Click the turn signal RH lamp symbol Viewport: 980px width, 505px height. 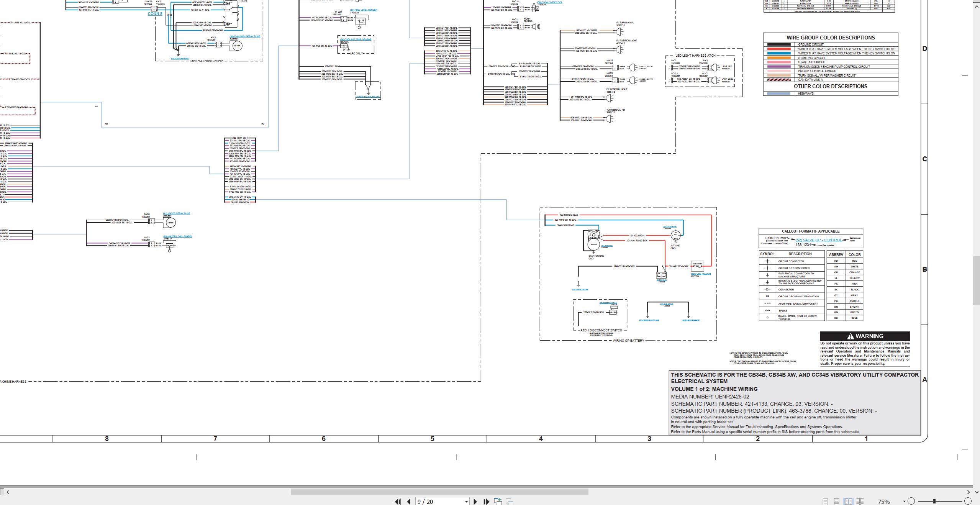point(609,119)
